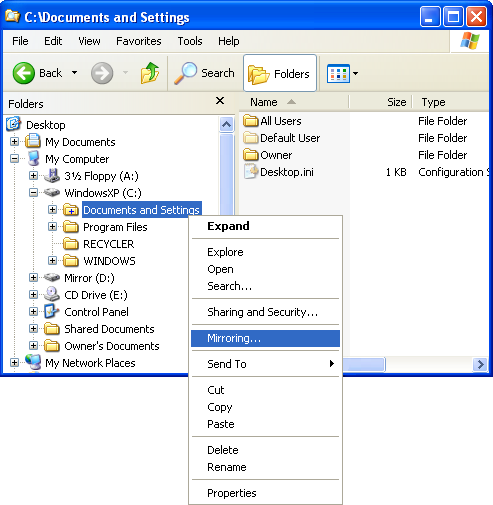
Task: Select the Desktop.ini file icon
Action: (x=251, y=171)
